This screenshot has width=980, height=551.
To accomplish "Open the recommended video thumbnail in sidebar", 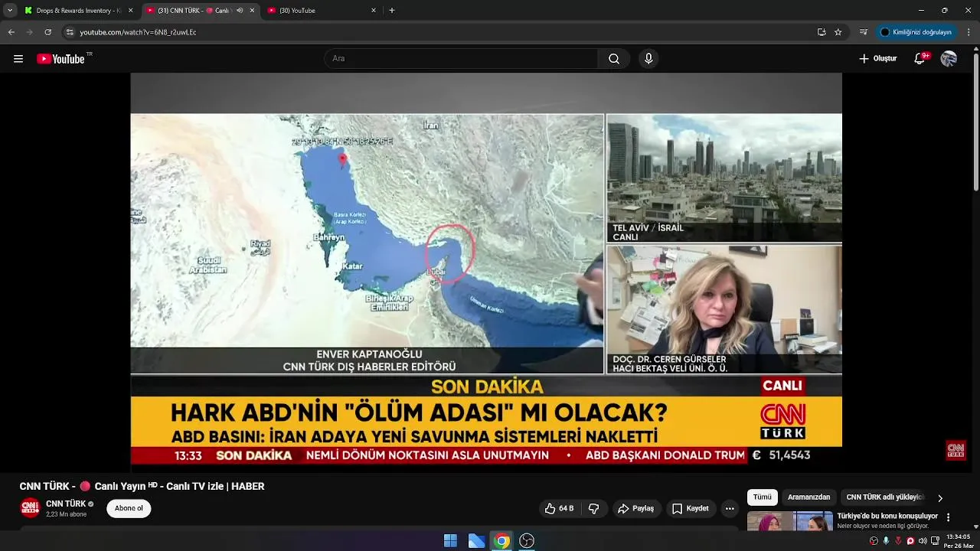I will [x=789, y=522].
